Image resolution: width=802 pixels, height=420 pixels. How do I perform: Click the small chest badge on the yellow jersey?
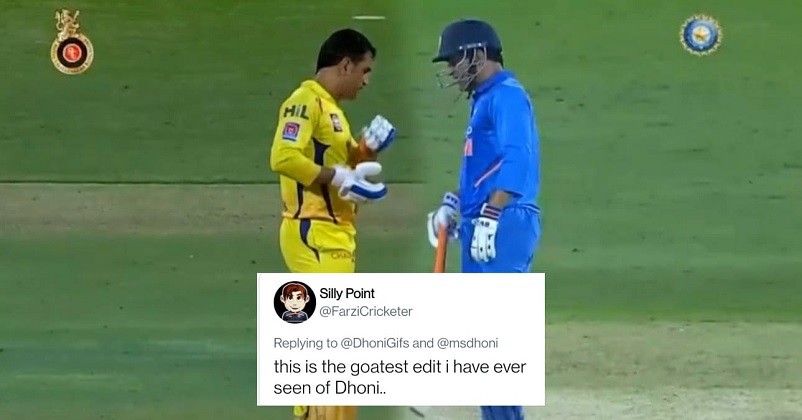click(x=336, y=122)
